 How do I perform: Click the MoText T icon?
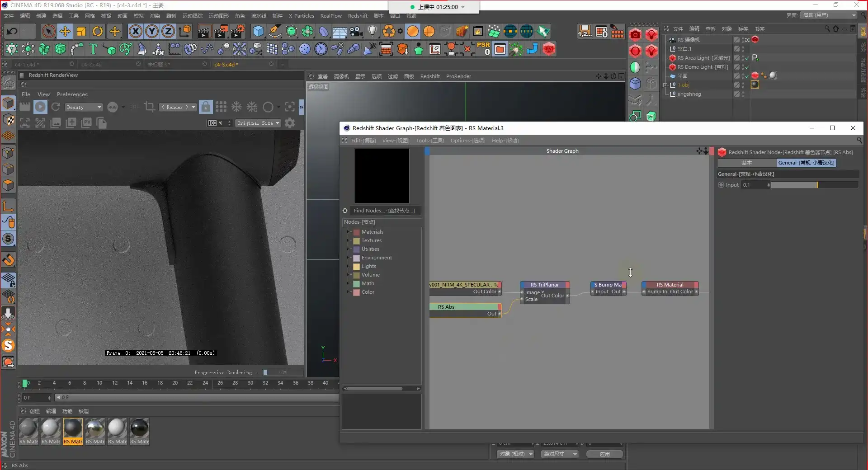[93, 49]
